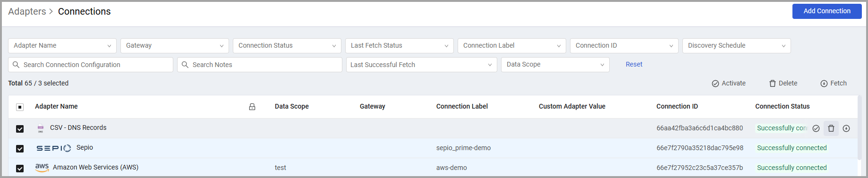Screen dimensions: 868x178
Task: Click the lock icon column header
Action: (252, 107)
